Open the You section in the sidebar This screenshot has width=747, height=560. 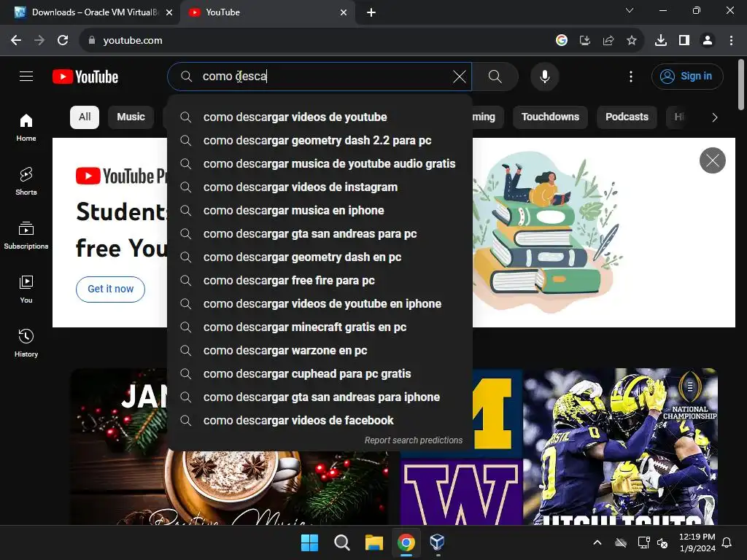[x=26, y=289]
